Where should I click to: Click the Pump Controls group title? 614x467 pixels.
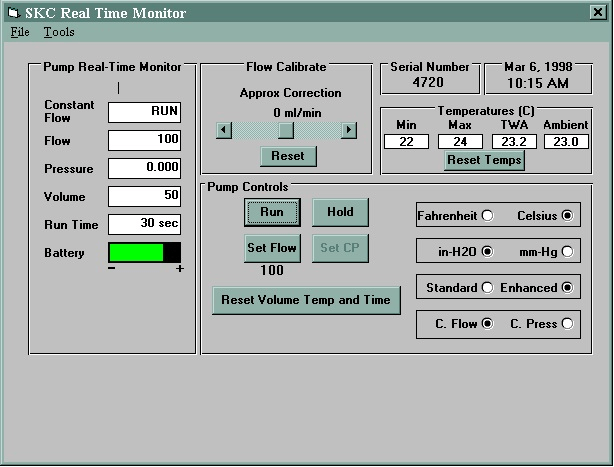(247, 187)
